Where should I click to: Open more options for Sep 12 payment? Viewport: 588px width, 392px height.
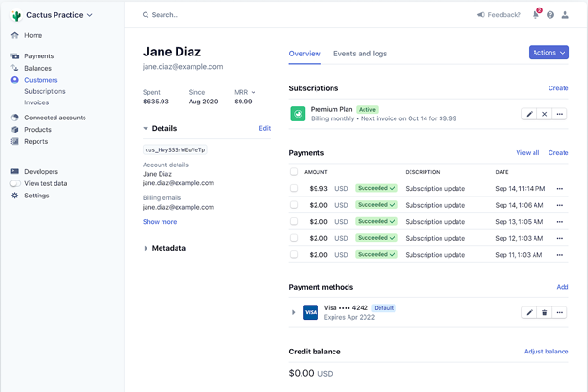click(x=560, y=238)
